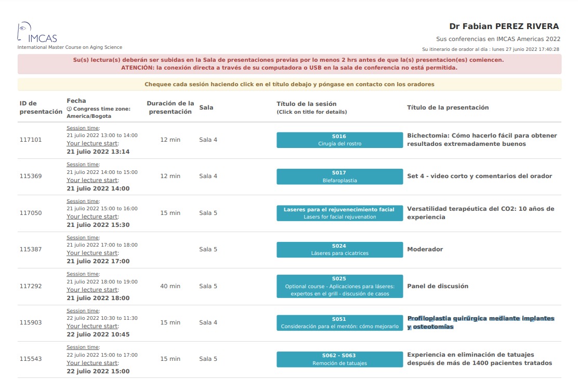Open session S025 optional course on lasers
578x392 pixels.
pos(339,286)
